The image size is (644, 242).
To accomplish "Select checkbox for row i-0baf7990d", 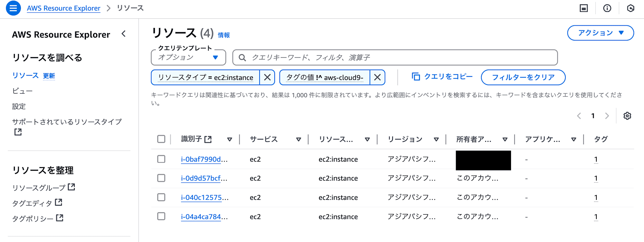I will coord(161,159).
